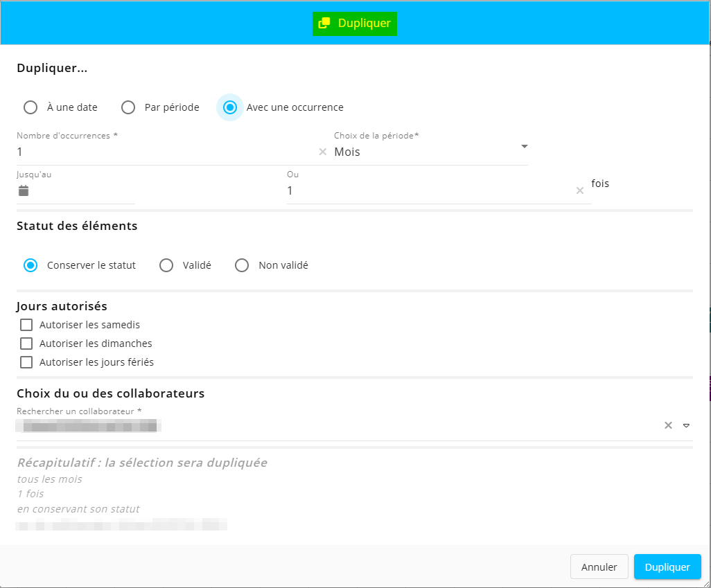
Task: Confirm with the blue Dupliquer button
Action: pos(667,567)
